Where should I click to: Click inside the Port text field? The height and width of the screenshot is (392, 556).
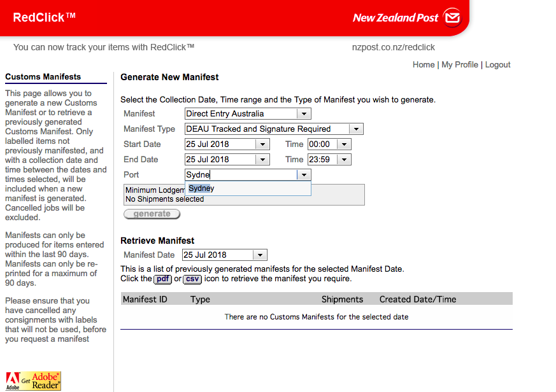tap(241, 175)
